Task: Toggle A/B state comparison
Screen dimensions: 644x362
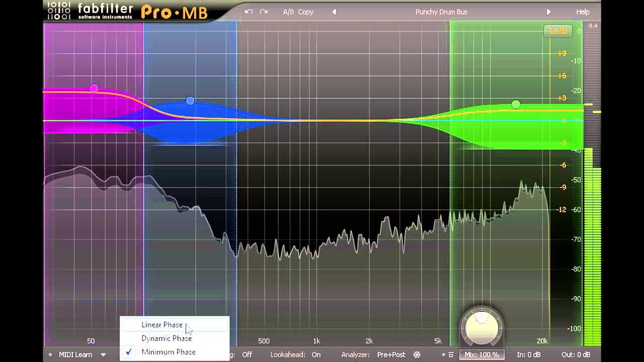Action: [288, 12]
